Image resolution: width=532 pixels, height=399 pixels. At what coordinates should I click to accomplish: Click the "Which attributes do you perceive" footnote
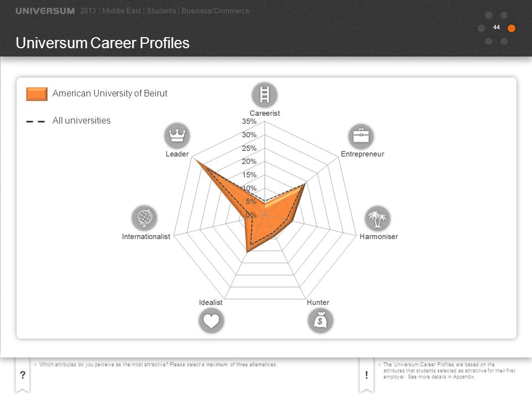pos(157,365)
